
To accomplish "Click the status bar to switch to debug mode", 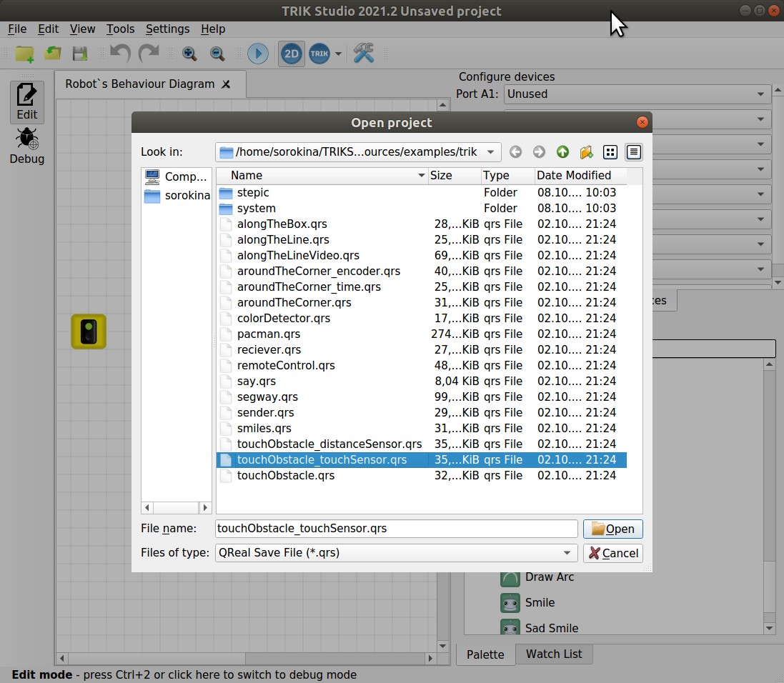I will point(184,674).
